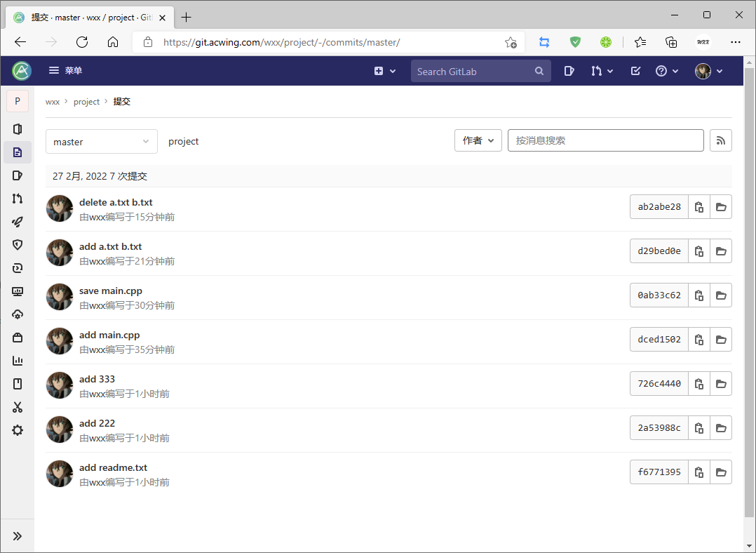This screenshot has height=553, width=756.
Task: Copy commit SHA for ab2abe28
Action: [698, 206]
